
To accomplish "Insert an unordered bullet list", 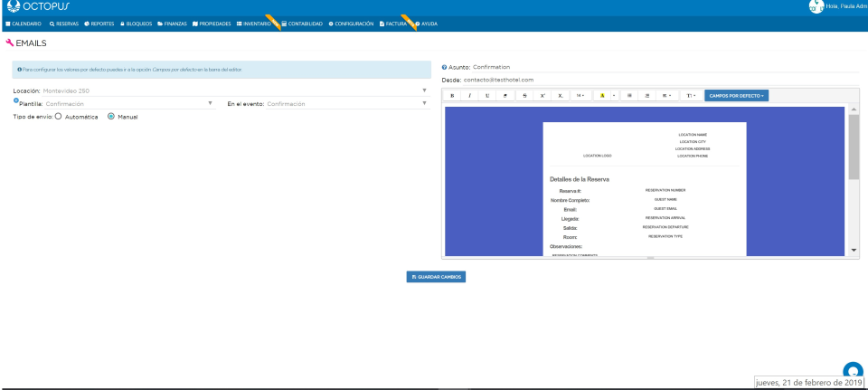I will click(x=629, y=95).
